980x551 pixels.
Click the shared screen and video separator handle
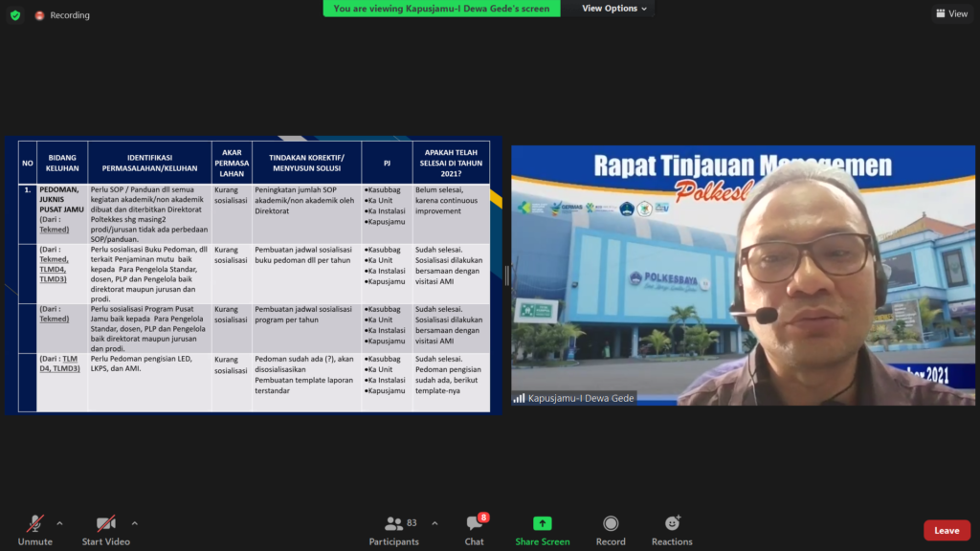(x=507, y=275)
